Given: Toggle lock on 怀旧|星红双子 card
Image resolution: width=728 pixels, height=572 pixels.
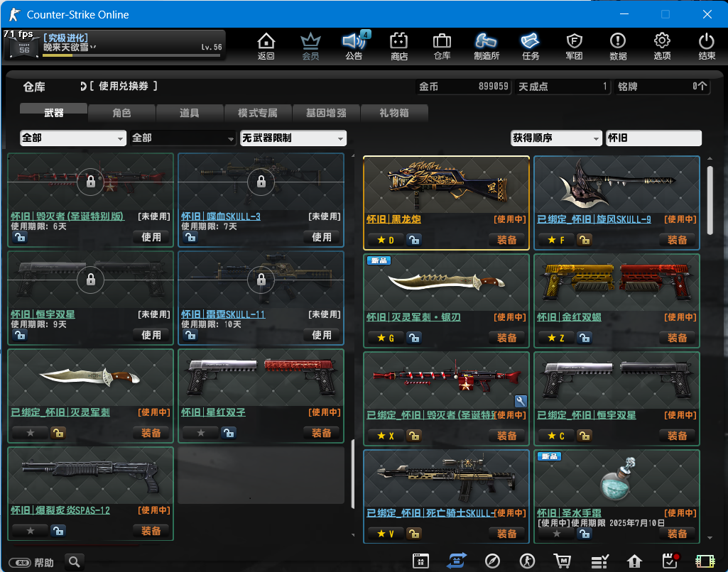Looking at the screenshot, I should coord(228,433).
